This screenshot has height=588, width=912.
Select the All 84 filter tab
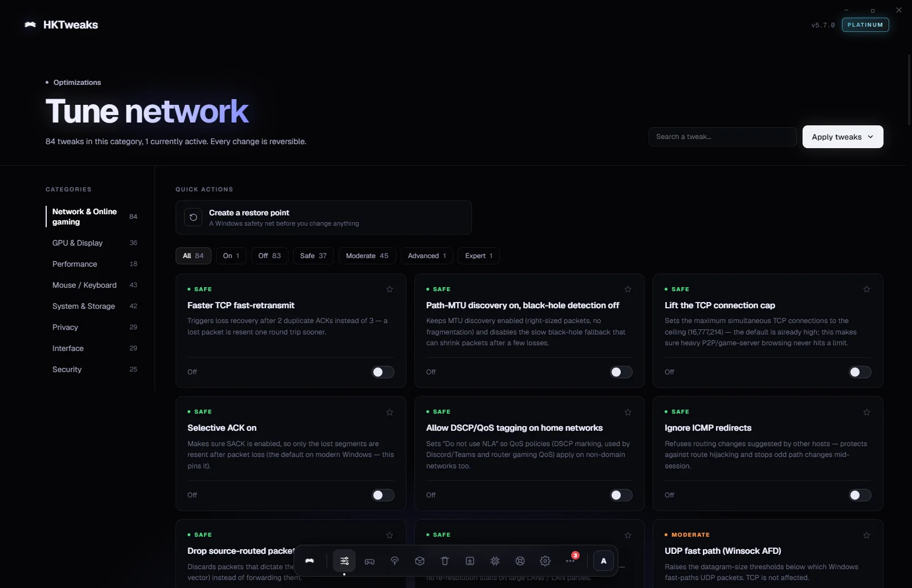[x=193, y=256]
